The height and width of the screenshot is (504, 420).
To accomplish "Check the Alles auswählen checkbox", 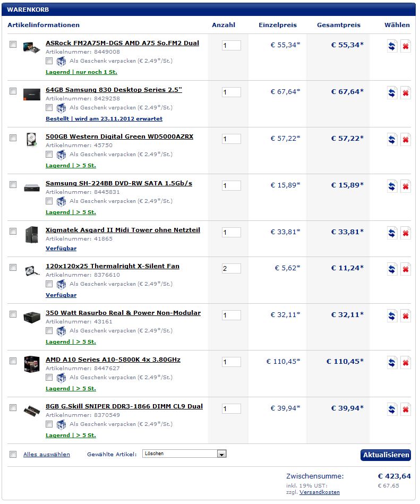I will tap(13, 454).
